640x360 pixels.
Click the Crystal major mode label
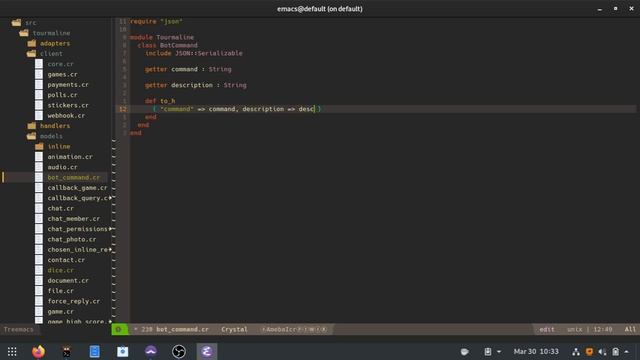pos(234,329)
